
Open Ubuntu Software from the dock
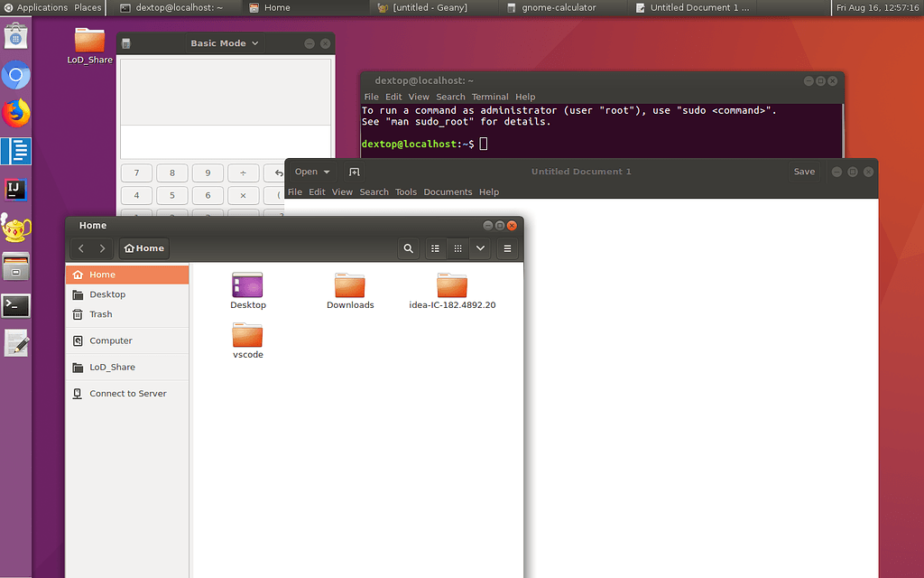click(x=15, y=36)
